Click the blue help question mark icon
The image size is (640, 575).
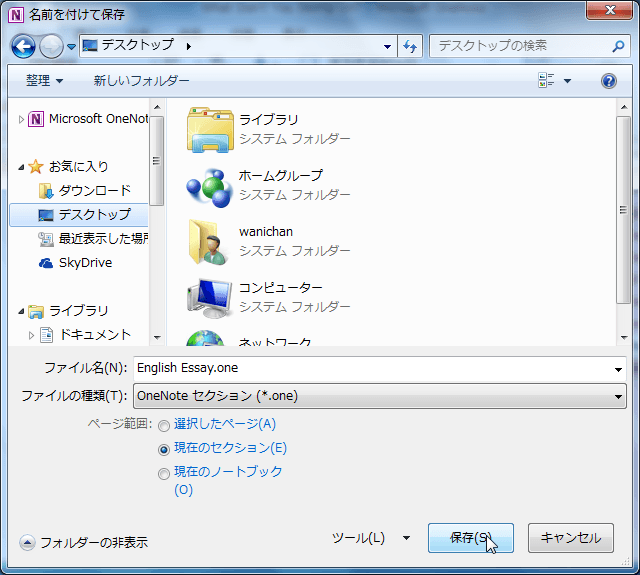pyautogui.click(x=609, y=81)
